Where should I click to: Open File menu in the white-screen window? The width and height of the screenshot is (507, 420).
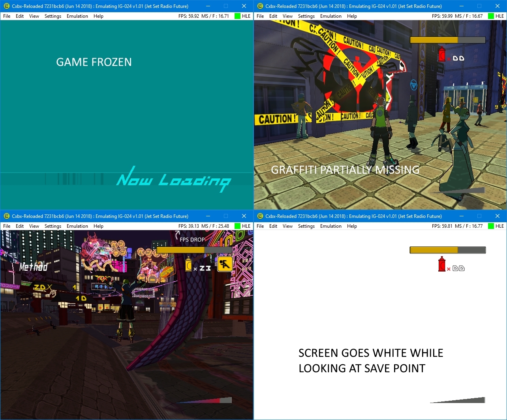pyautogui.click(x=260, y=226)
